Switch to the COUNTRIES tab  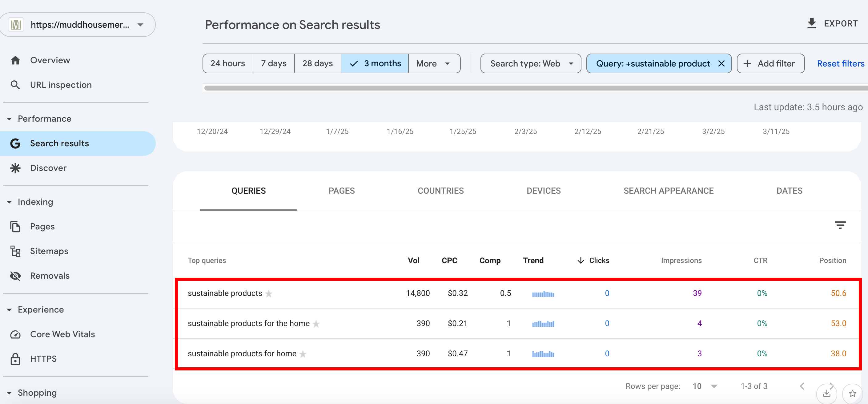pyautogui.click(x=440, y=191)
